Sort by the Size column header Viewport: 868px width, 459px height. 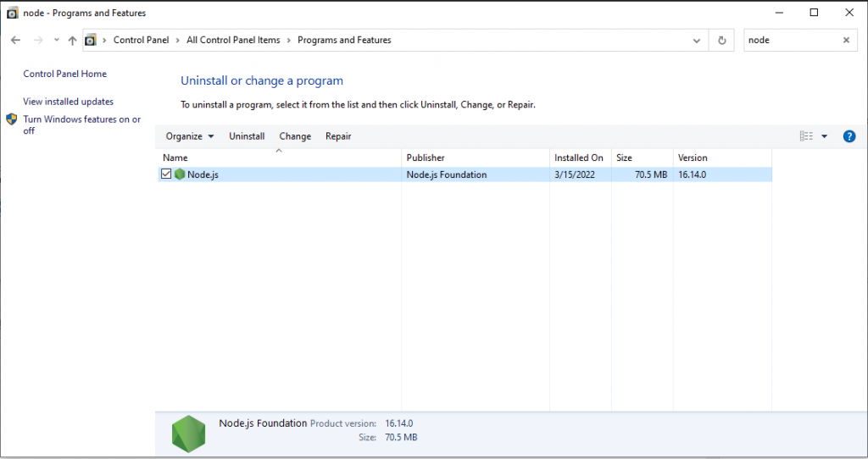[643, 158]
